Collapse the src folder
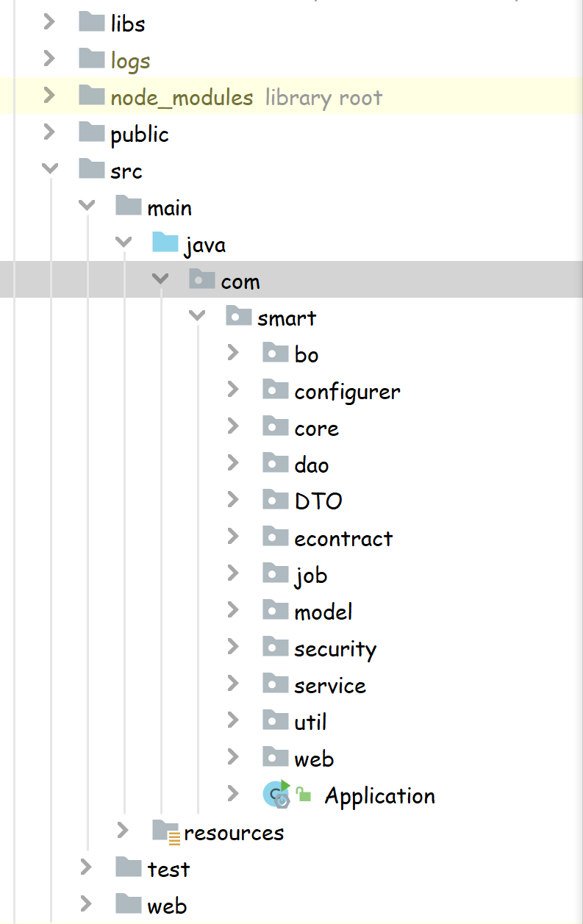 pos(50,170)
